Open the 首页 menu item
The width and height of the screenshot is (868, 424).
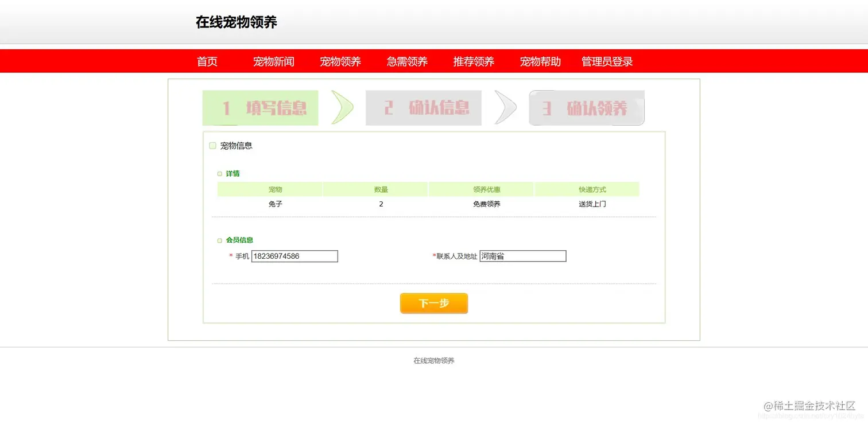coord(207,61)
